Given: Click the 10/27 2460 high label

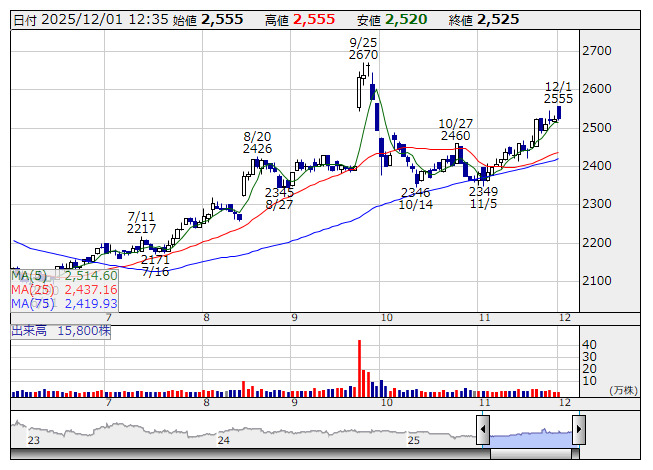Looking at the screenshot, I should pyautogui.click(x=456, y=130).
